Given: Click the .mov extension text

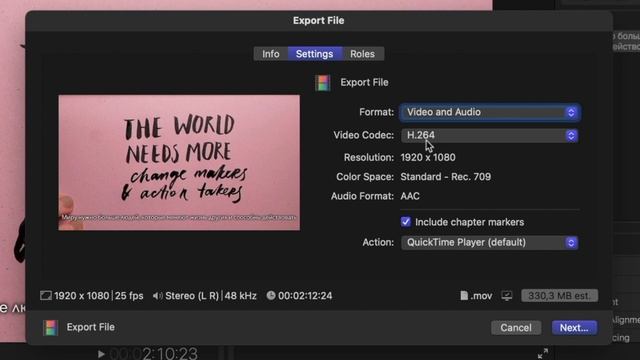Looking at the screenshot, I should coord(481,296).
